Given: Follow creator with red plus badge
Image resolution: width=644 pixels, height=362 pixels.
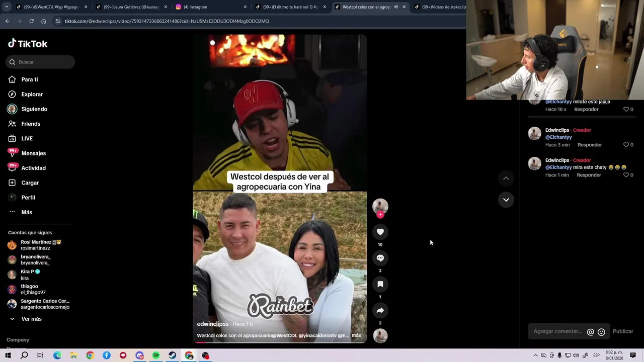Looking at the screenshot, I should 380,215.
